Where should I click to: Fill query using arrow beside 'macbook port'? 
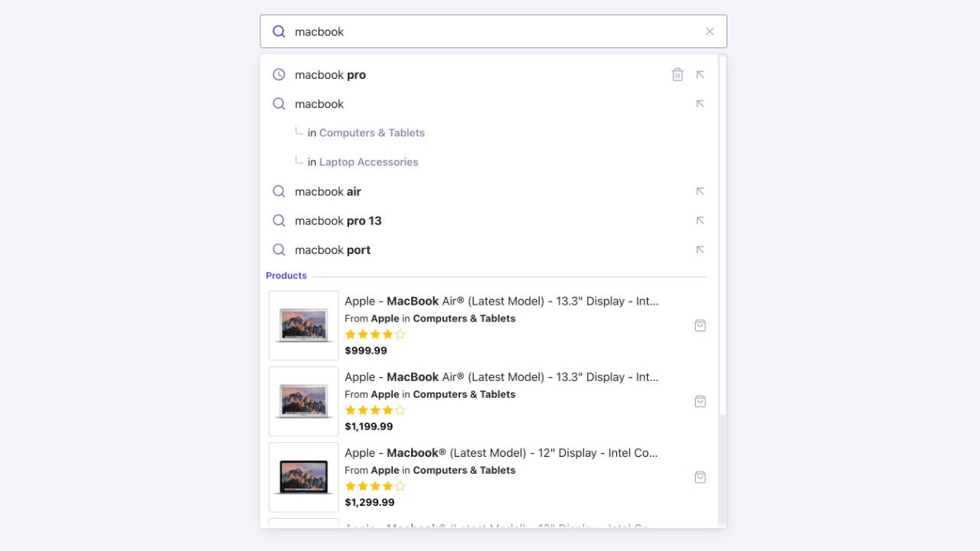[x=700, y=249]
